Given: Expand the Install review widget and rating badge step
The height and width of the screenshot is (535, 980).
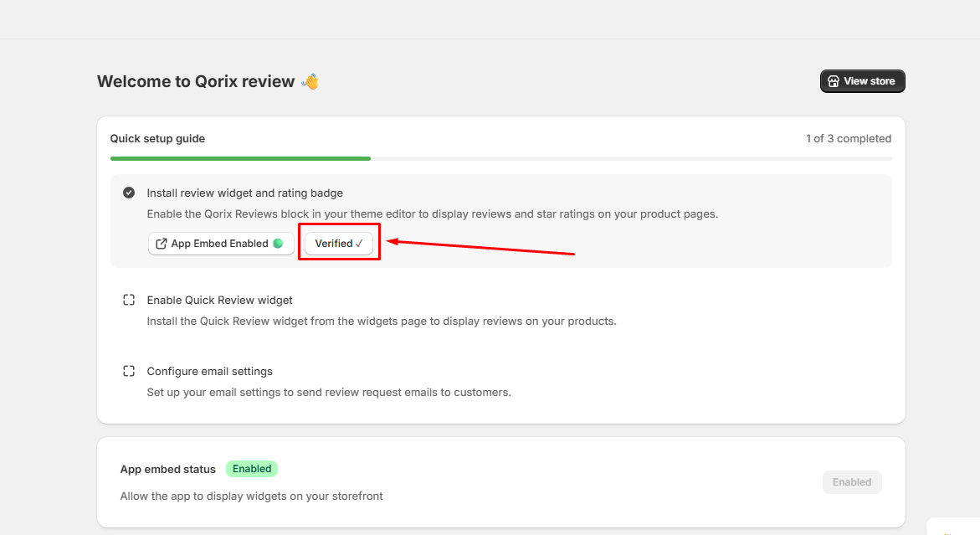Looking at the screenshot, I should [x=245, y=193].
